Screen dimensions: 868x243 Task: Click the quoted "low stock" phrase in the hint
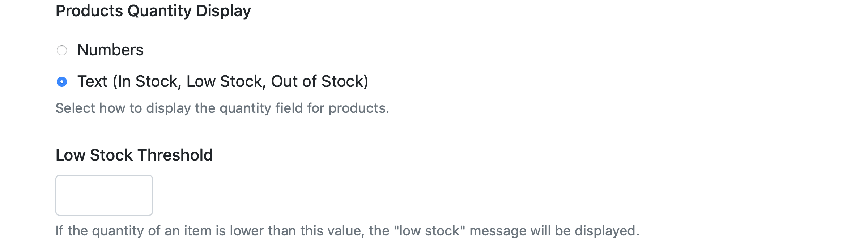[x=429, y=231]
